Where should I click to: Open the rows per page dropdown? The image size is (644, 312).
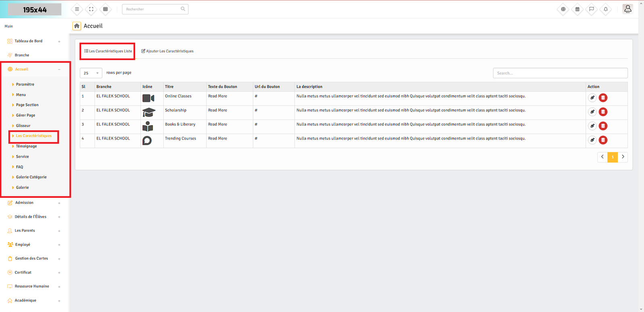91,73
